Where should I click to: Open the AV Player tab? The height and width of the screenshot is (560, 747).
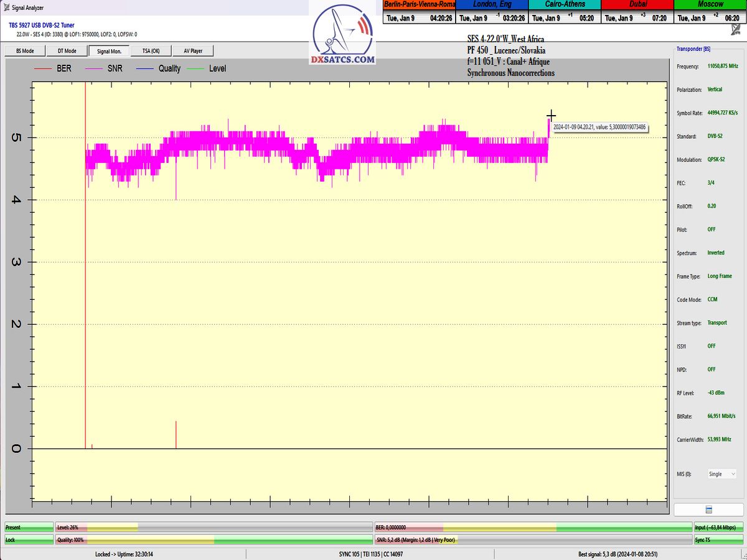(193, 51)
